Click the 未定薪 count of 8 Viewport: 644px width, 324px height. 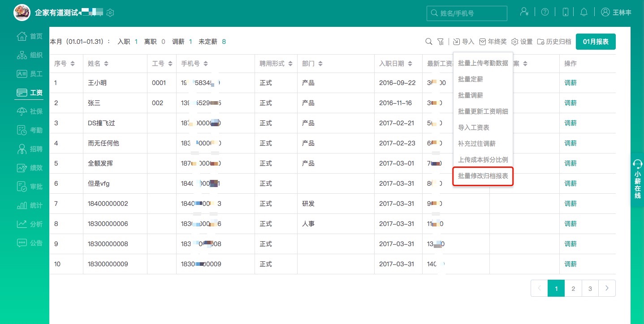point(224,42)
